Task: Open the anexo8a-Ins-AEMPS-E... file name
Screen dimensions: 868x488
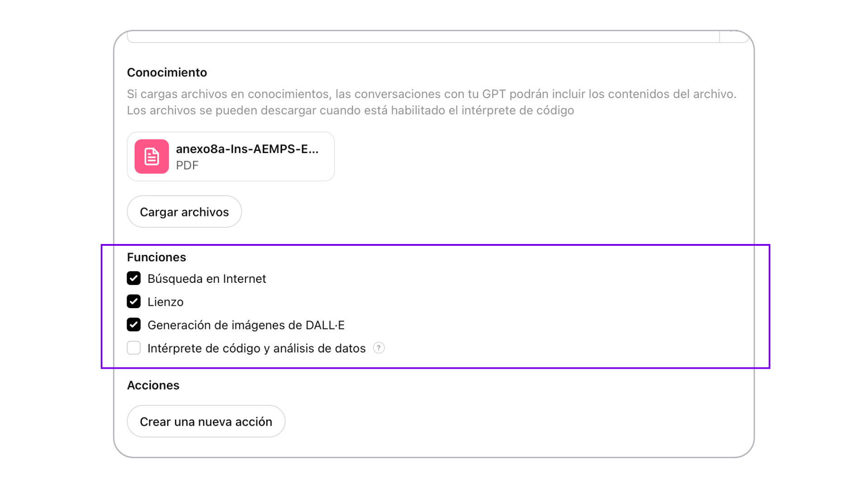Action: click(247, 149)
